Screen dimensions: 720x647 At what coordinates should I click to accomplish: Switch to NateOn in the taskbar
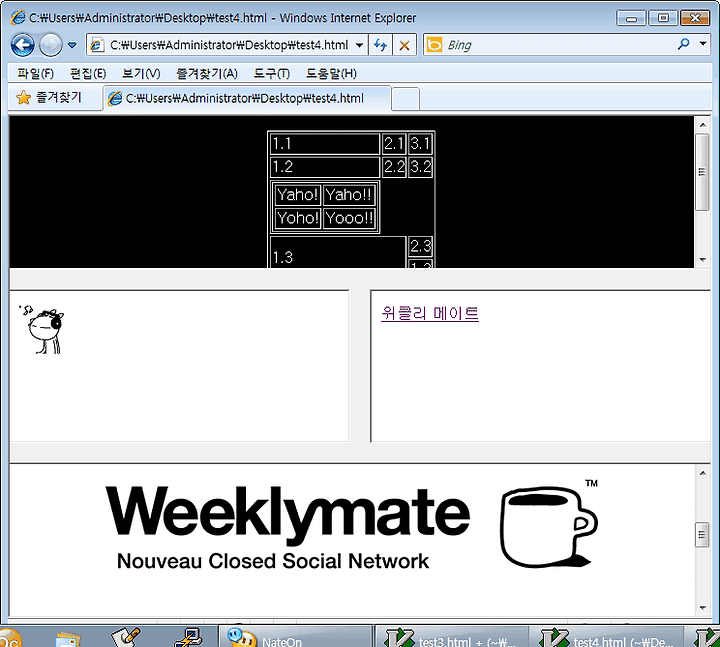[295, 637]
